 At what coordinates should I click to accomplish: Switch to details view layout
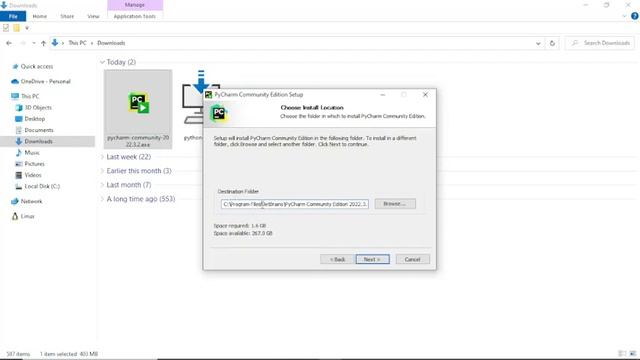tap(622, 353)
